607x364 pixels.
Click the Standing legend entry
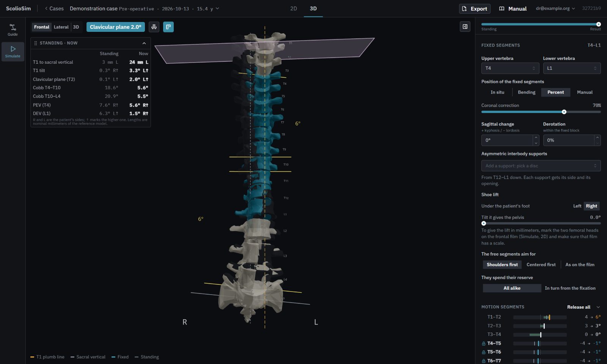tap(147, 357)
